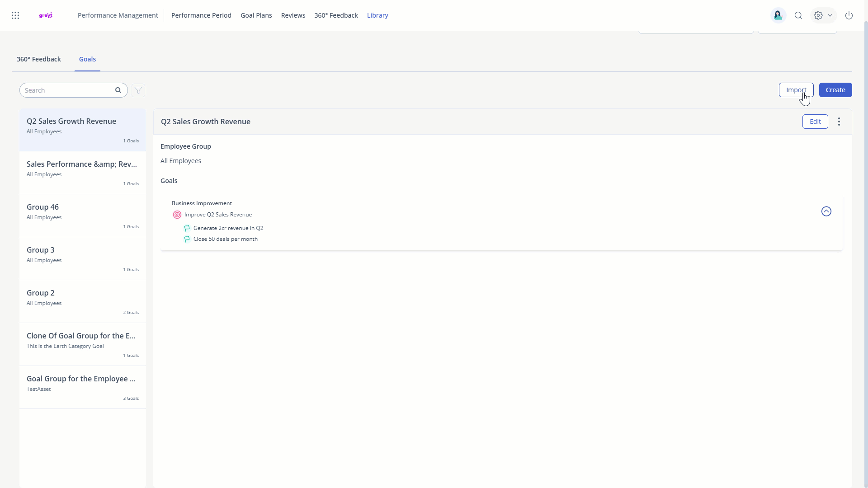Open Goal Plans in top navigation
This screenshot has width=868, height=488.
256,15
